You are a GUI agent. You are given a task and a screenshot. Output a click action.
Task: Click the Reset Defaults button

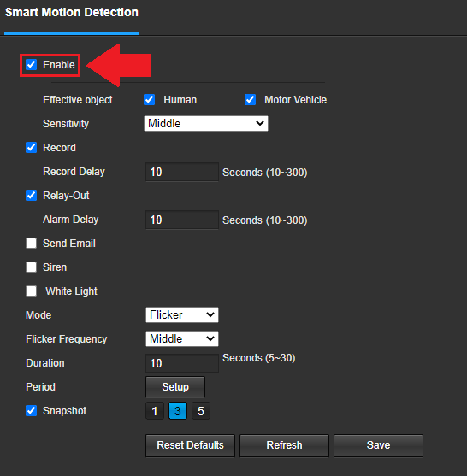click(190, 445)
